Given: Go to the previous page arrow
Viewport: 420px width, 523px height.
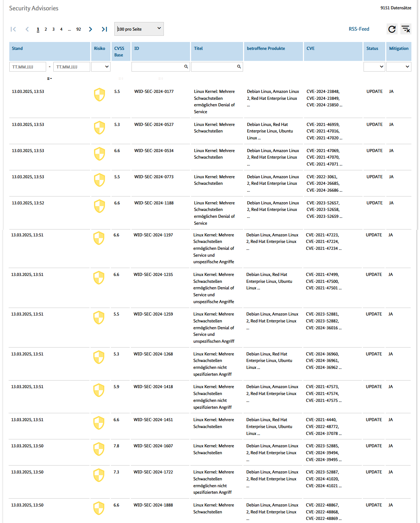Looking at the screenshot, I should 27,29.
